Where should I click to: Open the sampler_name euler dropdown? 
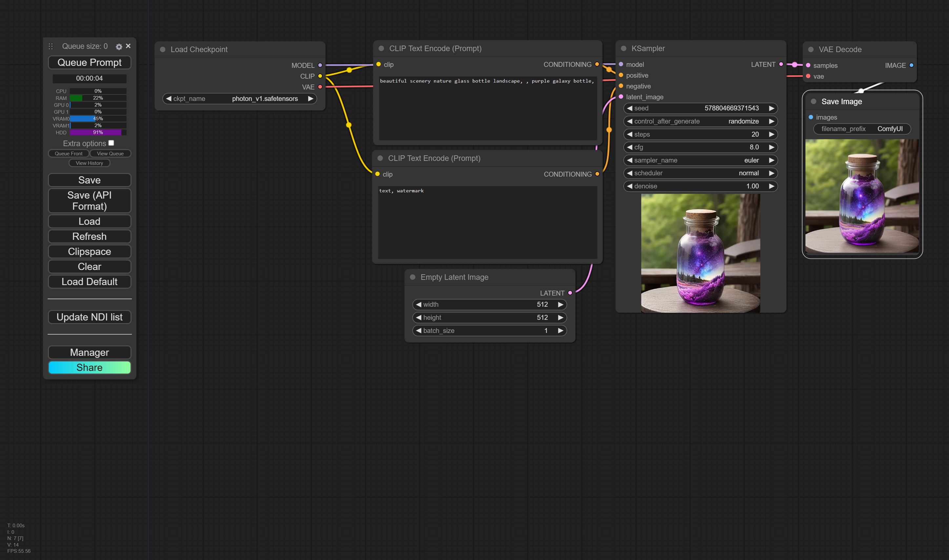pyautogui.click(x=700, y=160)
